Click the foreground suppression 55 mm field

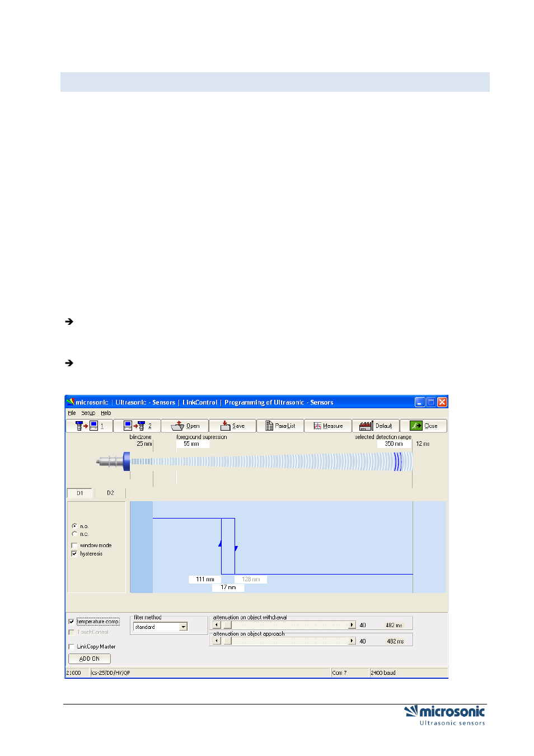click(193, 444)
